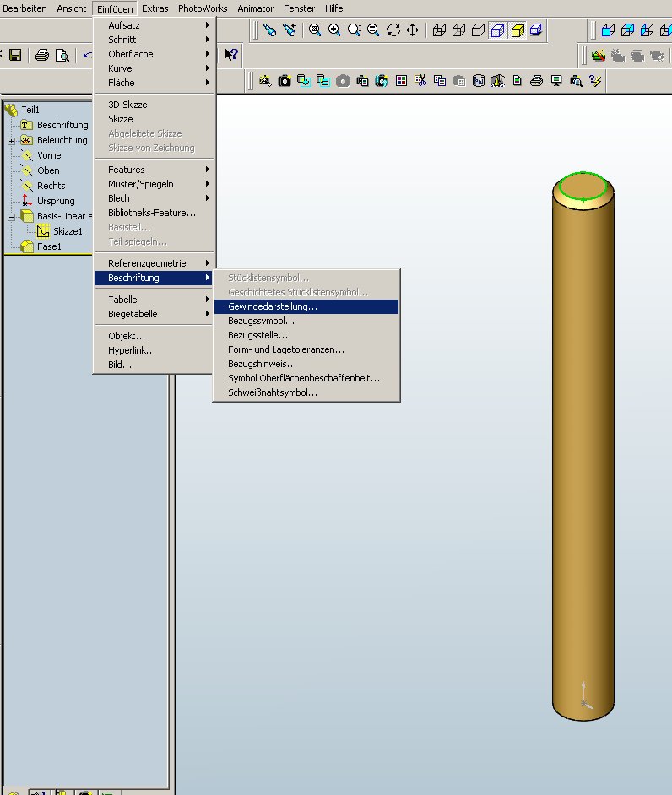The image size is (672, 795).
Task: Switch to Wireframe display mode
Action: click(x=439, y=30)
